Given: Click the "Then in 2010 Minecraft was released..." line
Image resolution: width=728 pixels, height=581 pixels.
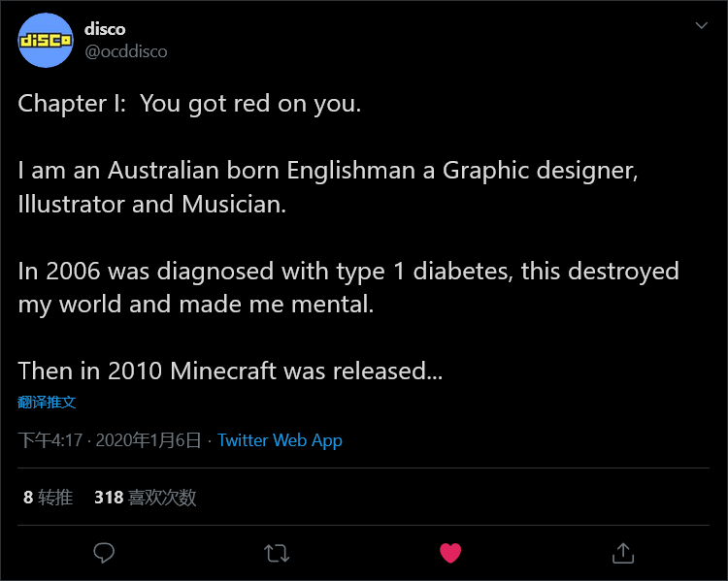Looking at the screenshot, I should 230,371.
